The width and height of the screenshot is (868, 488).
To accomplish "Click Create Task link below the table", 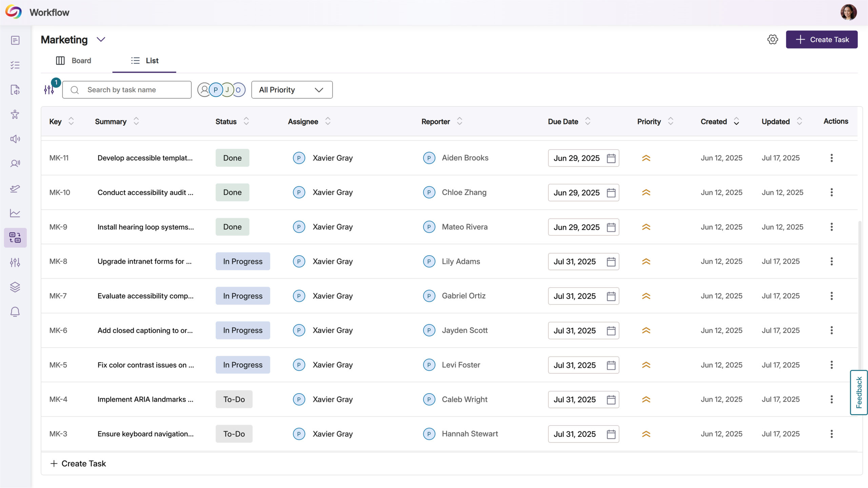I will [78, 463].
